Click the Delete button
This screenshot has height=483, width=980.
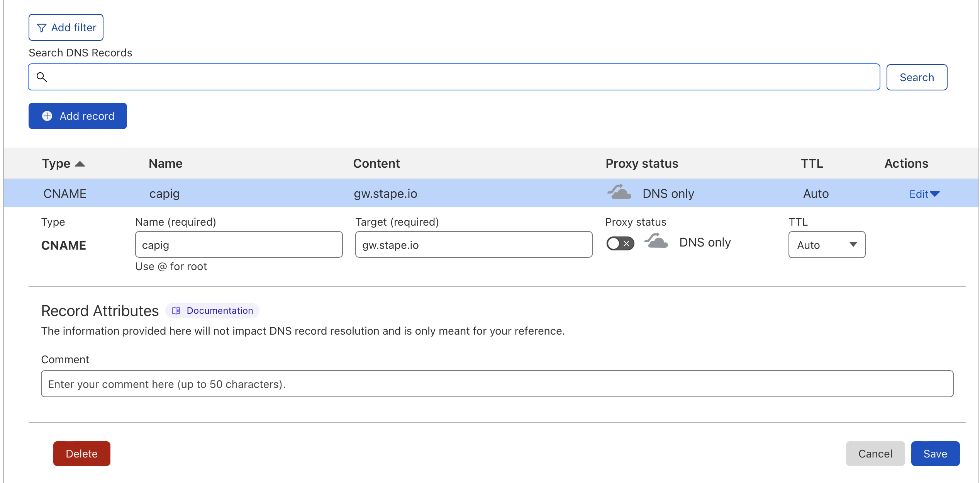tap(81, 454)
